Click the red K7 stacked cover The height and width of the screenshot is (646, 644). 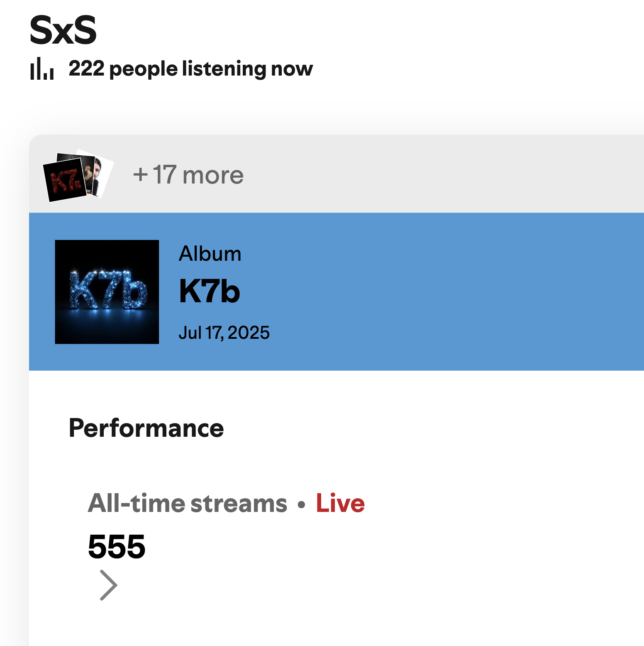(65, 180)
